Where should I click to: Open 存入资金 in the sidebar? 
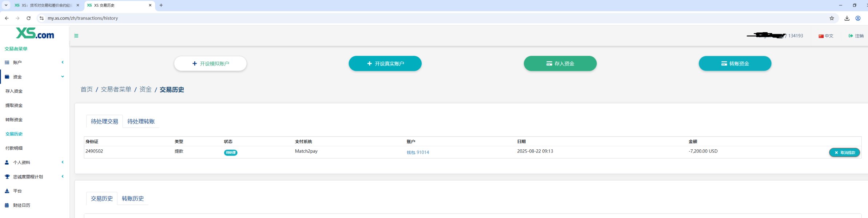coord(14,91)
